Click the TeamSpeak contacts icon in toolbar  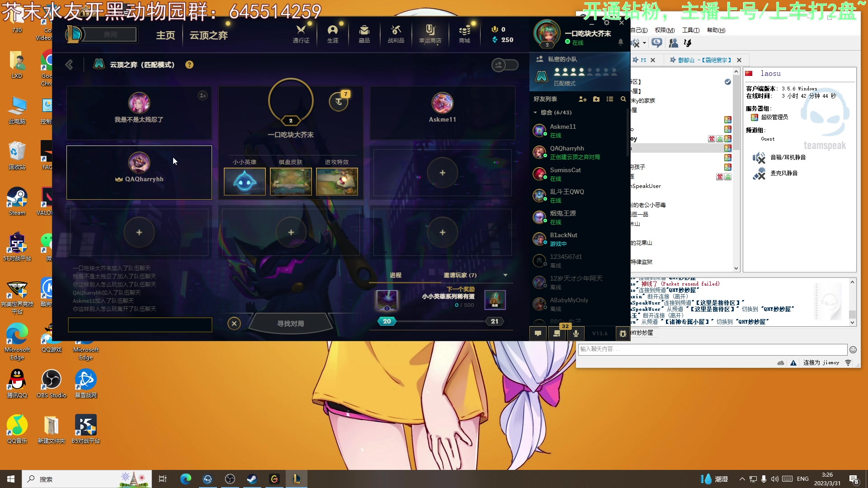673,43
